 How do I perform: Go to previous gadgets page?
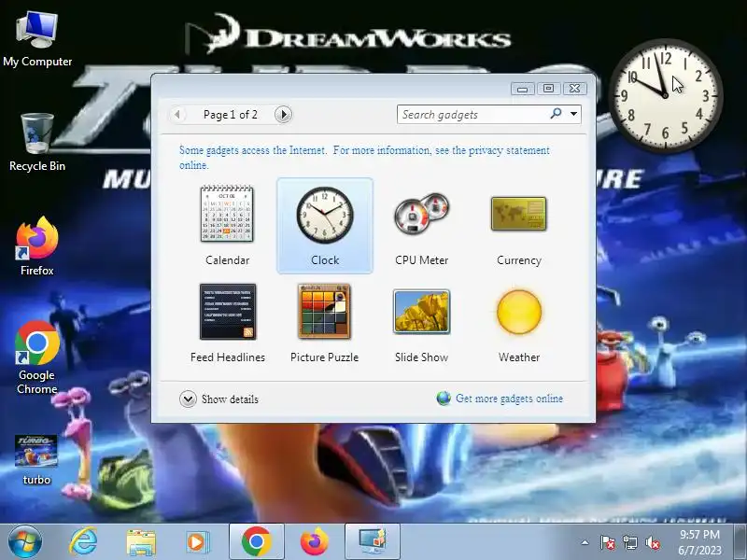point(177,114)
